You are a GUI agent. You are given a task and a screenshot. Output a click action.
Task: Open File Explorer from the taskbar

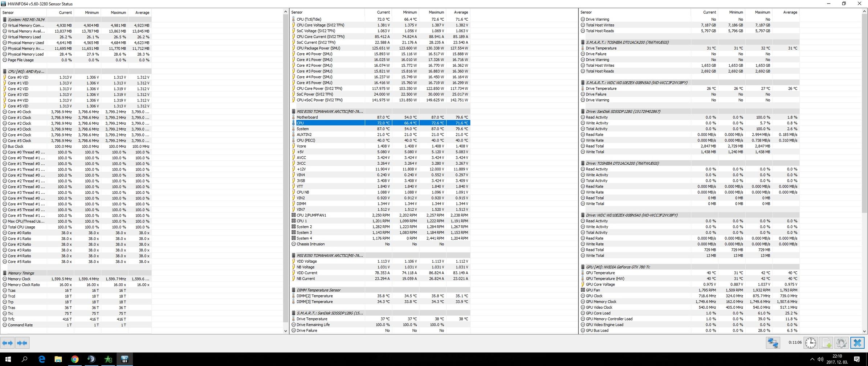[58, 359]
